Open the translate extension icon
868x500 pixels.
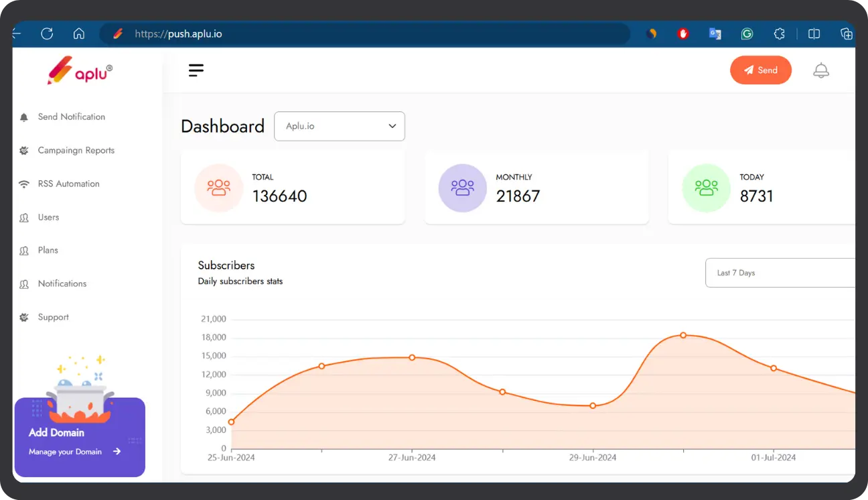715,34
